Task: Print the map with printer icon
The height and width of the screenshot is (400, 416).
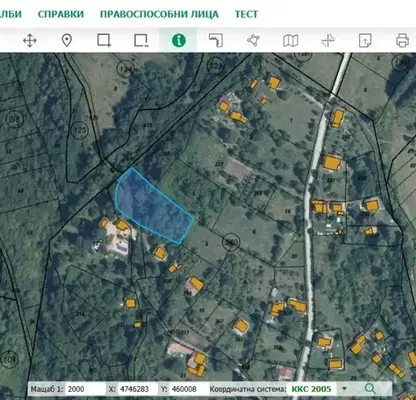Action: [402, 41]
